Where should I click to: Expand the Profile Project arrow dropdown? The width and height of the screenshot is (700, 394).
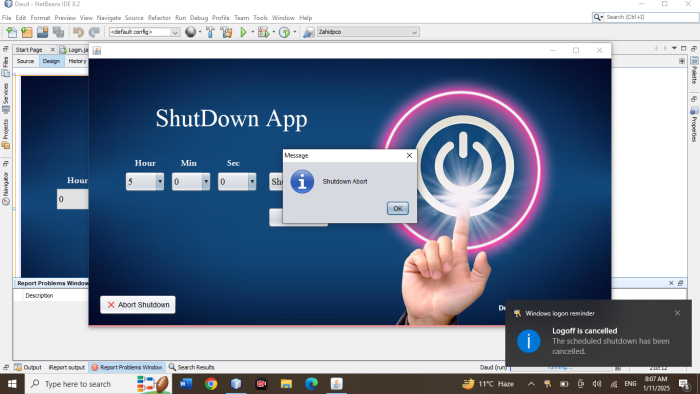pyautogui.click(x=295, y=32)
